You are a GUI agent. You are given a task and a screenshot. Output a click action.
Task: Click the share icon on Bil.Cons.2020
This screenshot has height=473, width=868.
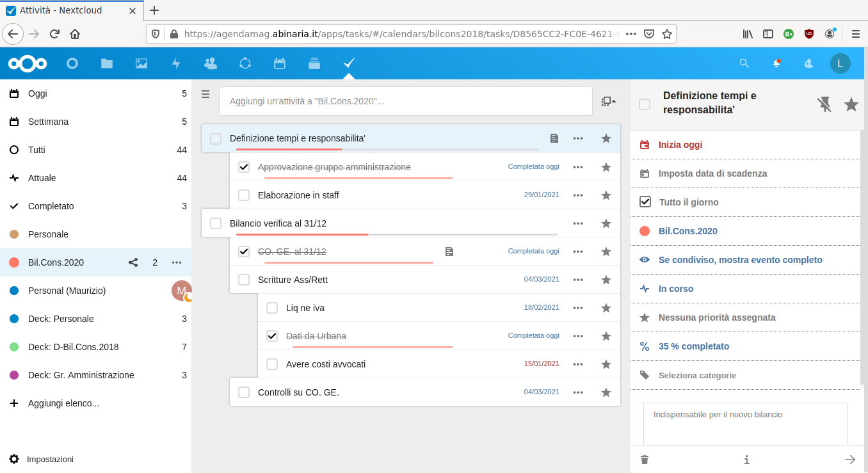(133, 262)
